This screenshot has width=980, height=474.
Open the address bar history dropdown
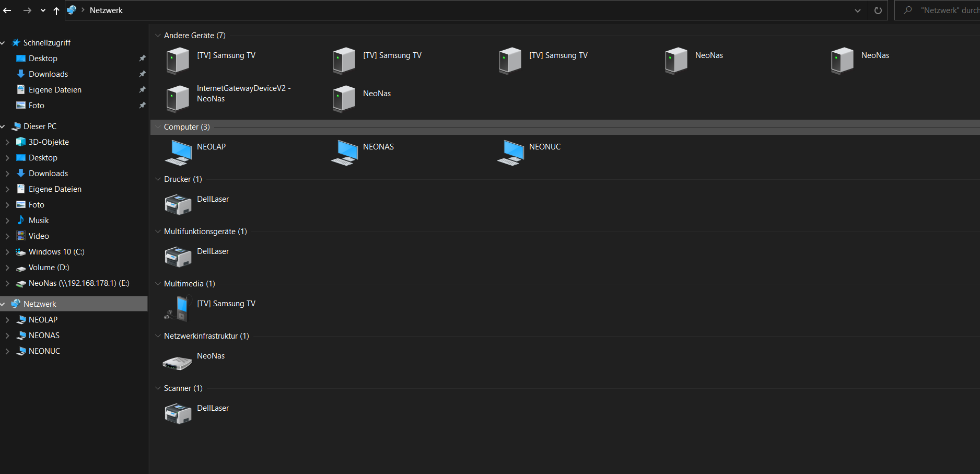pos(858,10)
